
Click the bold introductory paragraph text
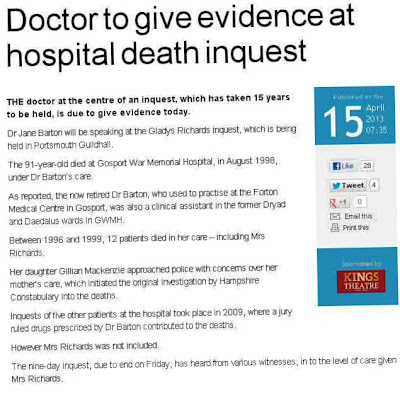pyautogui.click(x=148, y=106)
